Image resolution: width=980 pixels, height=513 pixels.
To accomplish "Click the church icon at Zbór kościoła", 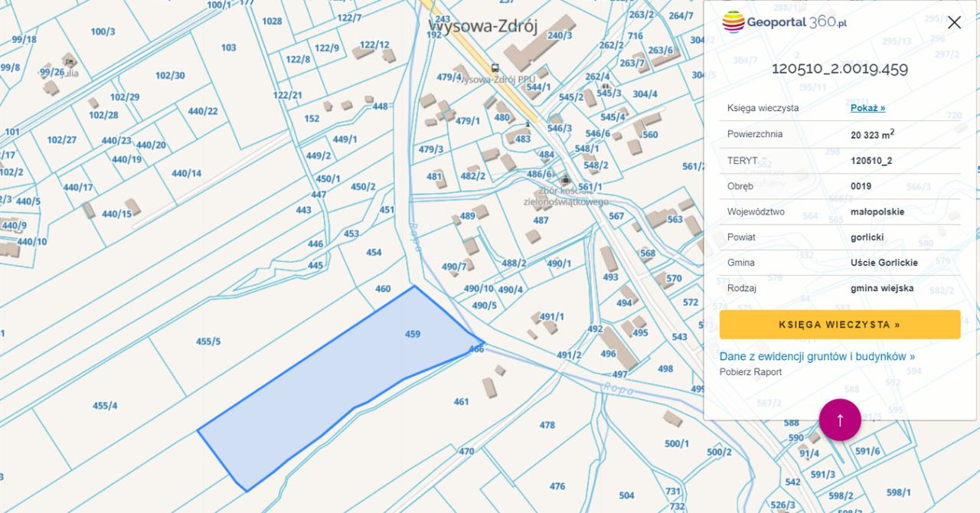I will pos(566,180).
